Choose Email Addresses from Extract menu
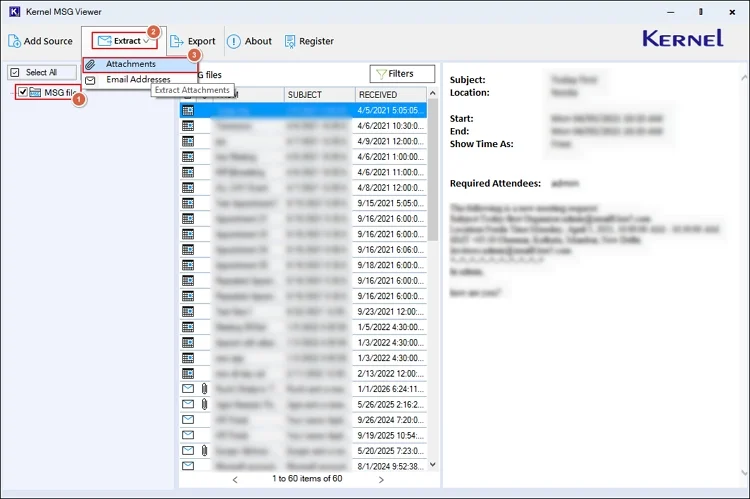The image size is (750, 499). [x=138, y=79]
